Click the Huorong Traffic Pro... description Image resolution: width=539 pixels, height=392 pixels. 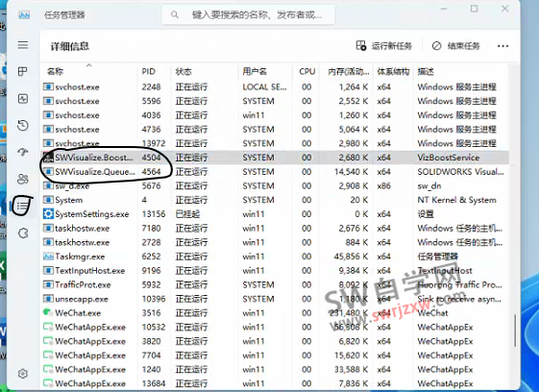459,284
